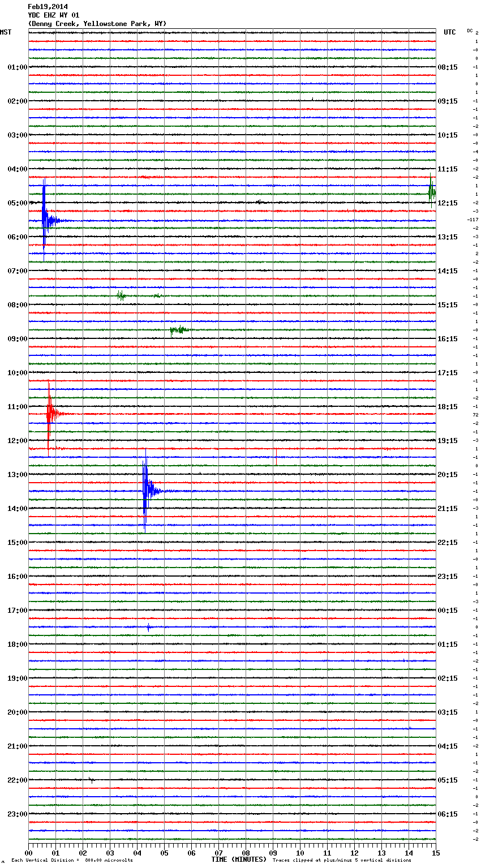Image resolution: width=481 pixels, height=868 pixels.
Task: Select the 18:00 MST time label
Action: coord(17,644)
